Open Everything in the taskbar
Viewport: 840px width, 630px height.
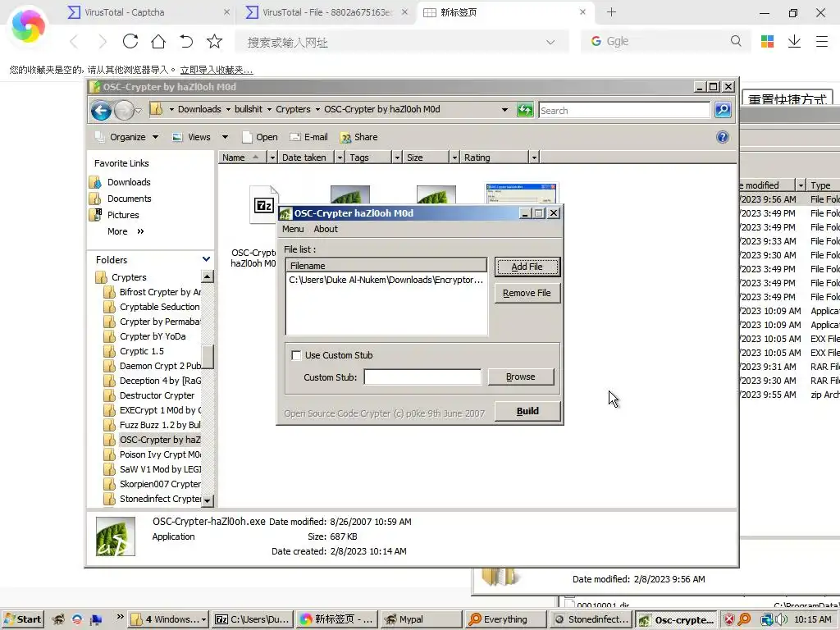point(506,619)
